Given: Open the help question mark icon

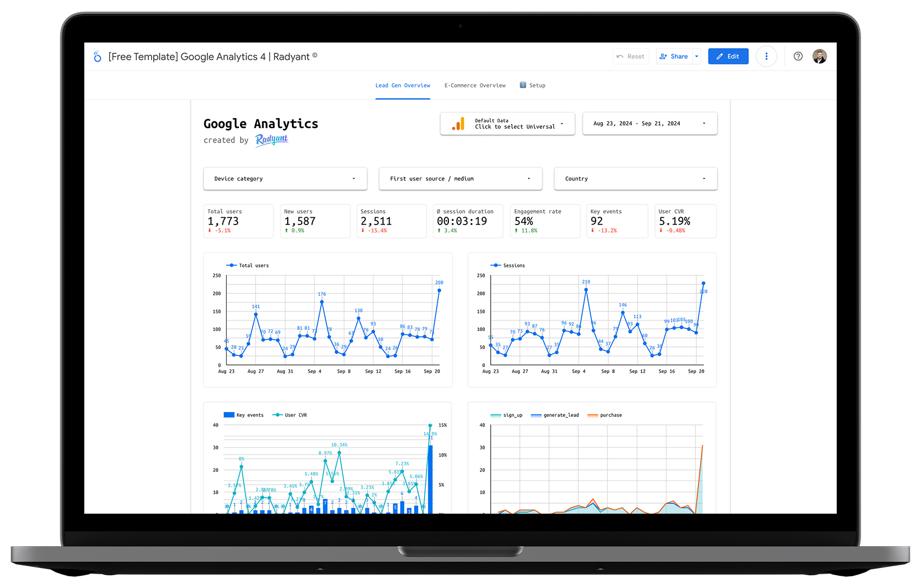Looking at the screenshot, I should point(798,57).
